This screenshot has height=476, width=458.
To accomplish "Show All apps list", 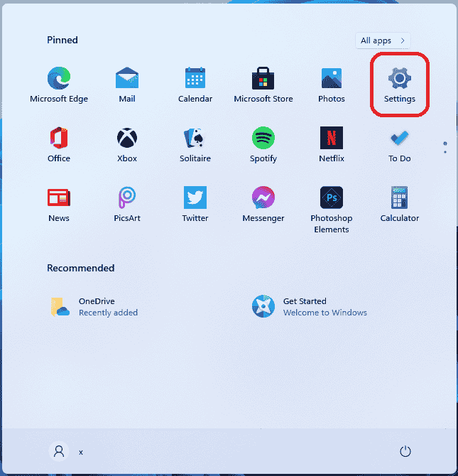I will click(383, 40).
